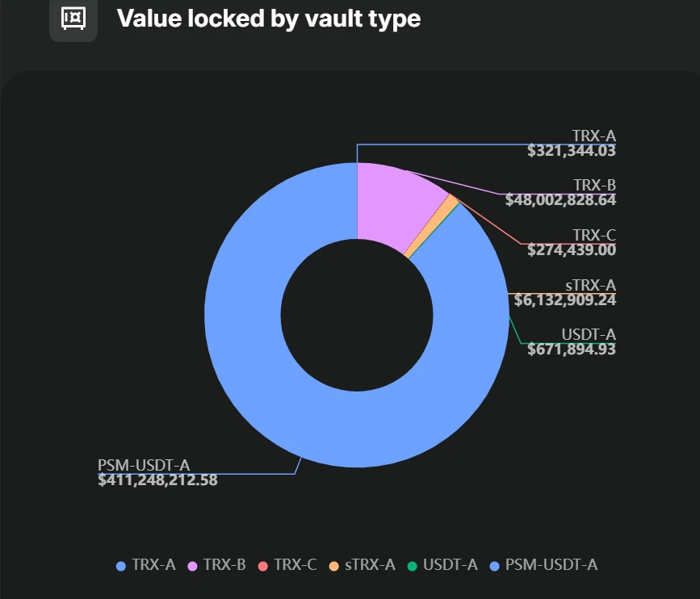Toggle TRX-B series via its legend text
The width and height of the screenshot is (700, 599).
[224, 565]
